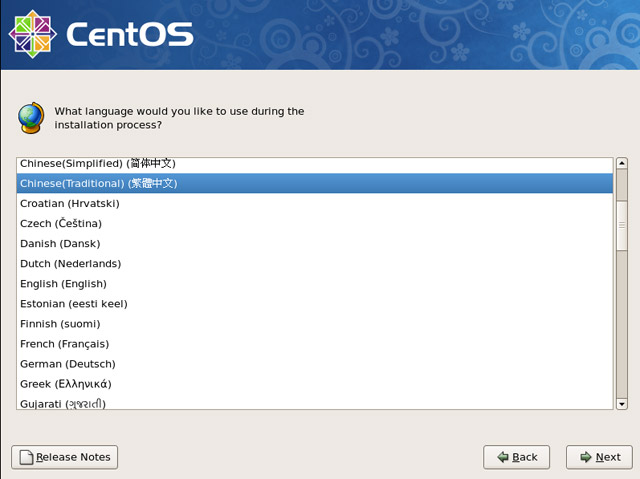This screenshot has width=640, height=479.
Task: Click the globe icon beside the language question
Action: click(x=31, y=118)
